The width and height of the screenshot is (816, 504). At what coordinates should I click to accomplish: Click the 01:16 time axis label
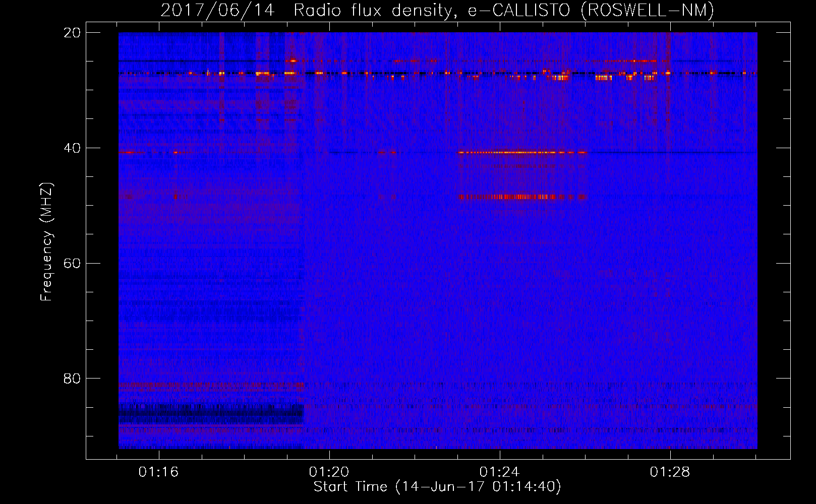pyautogui.click(x=159, y=472)
